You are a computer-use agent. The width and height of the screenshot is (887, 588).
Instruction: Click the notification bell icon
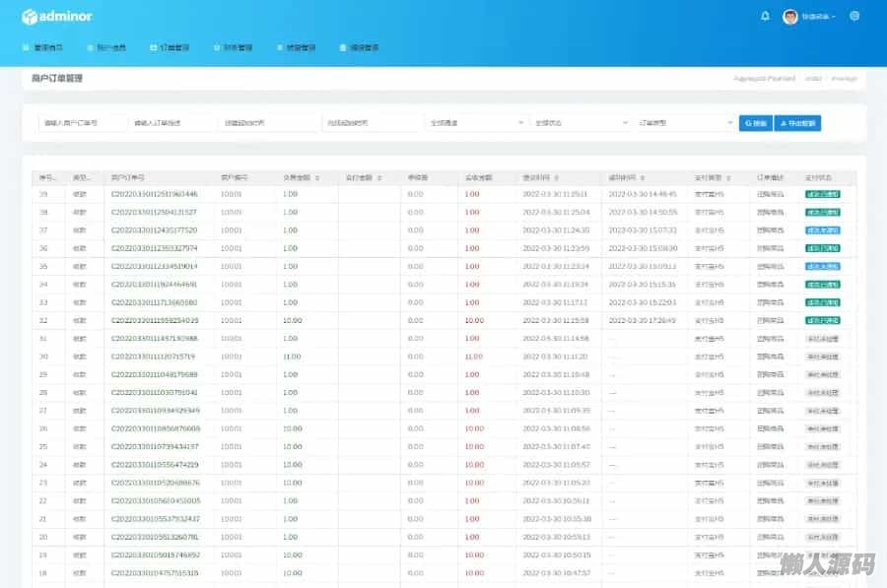pyautogui.click(x=765, y=16)
